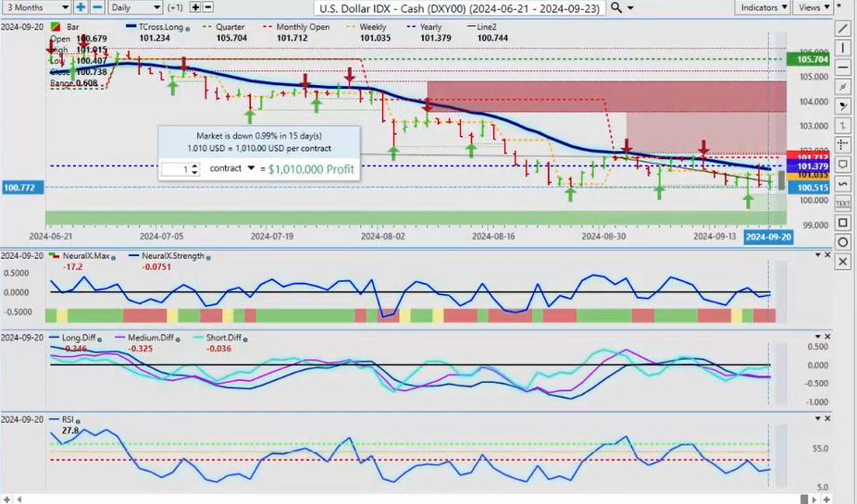Open the Indicators menu
This screenshot has width=857, height=504.
pyautogui.click(x=764, y=7)
